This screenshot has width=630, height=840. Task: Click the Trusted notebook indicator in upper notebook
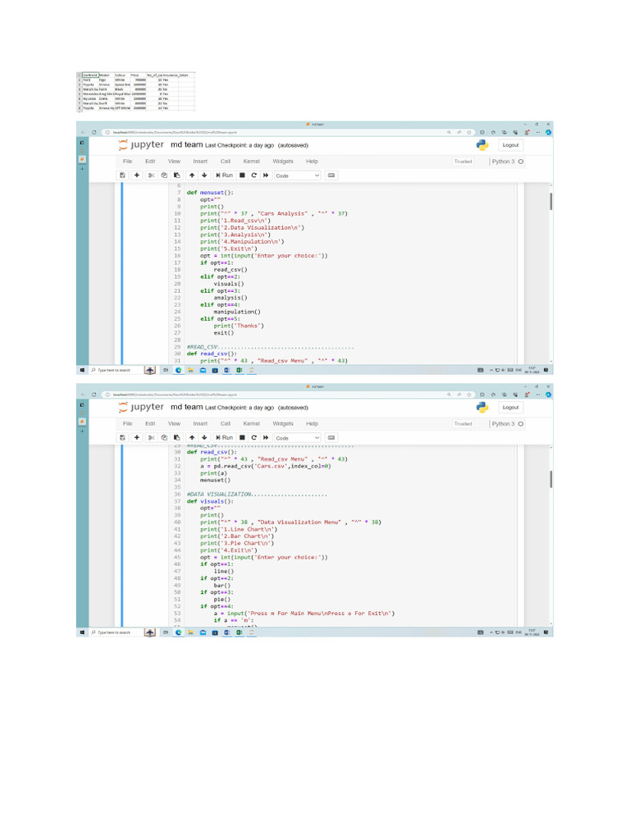(x=463, y=162)
